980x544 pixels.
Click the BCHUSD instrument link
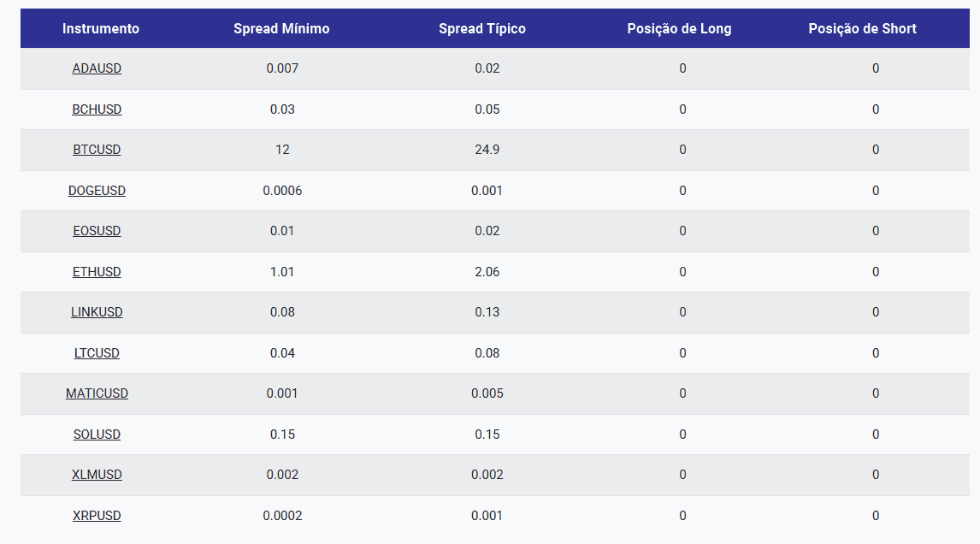pyautogui.click(x=97, y=109)
